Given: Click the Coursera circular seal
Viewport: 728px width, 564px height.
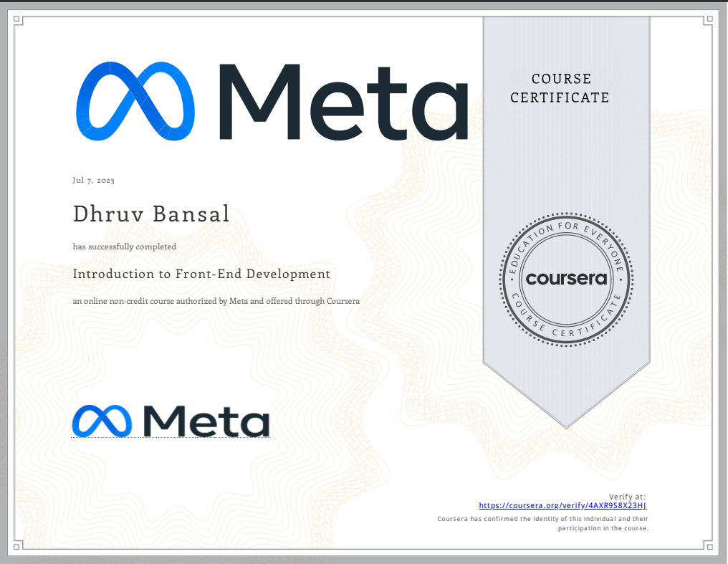Looking at the screenshot, I should coord(567,279).
